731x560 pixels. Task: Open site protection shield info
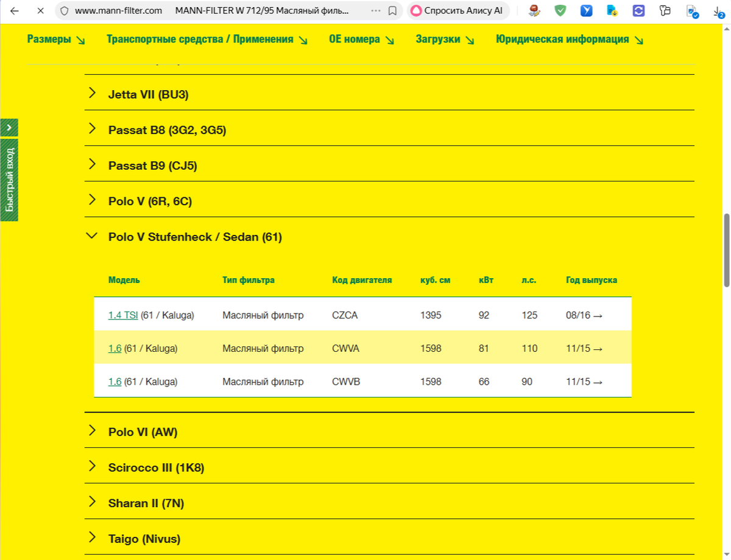[65, 11]
